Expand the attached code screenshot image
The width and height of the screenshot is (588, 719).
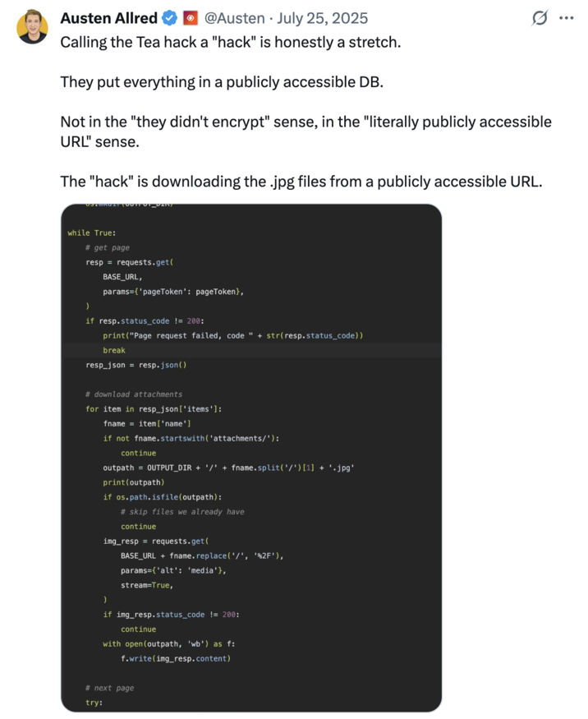[x=250, y=456]
